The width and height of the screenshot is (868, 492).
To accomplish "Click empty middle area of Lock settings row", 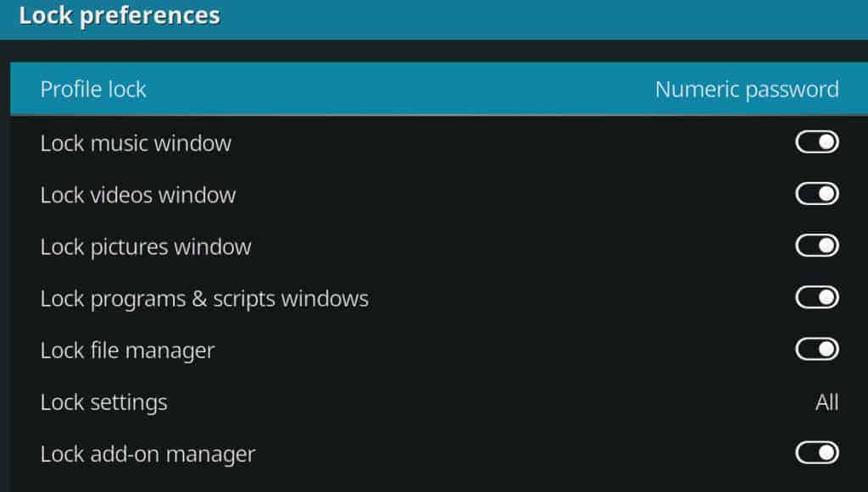I will 487,402.
